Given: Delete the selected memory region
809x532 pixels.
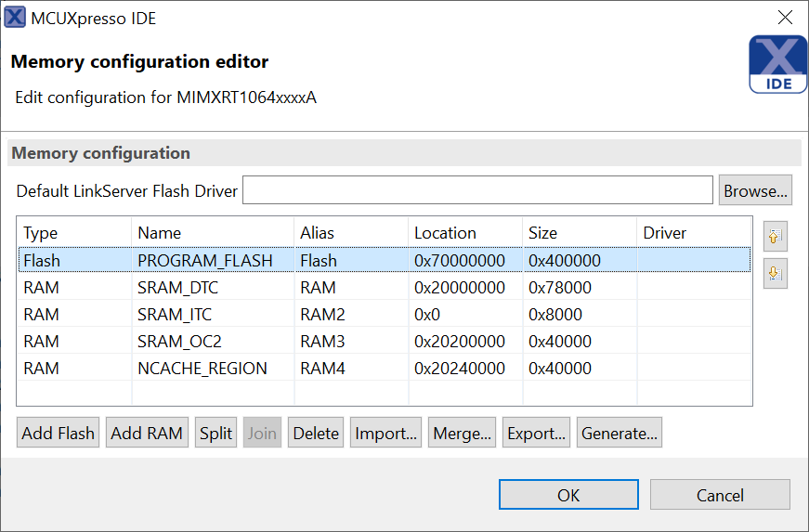Looking at the screenshot, I should [x=316, y=433].
